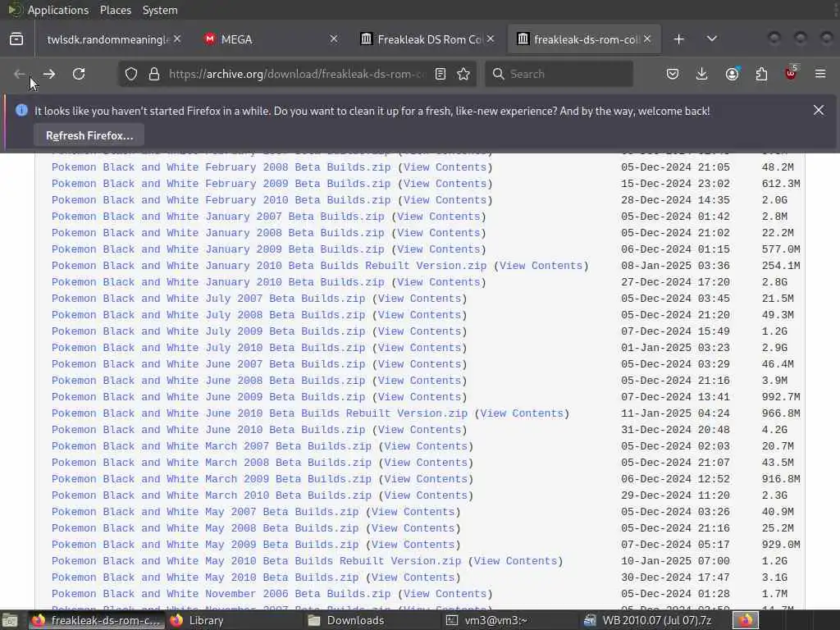
Task: View Contents of May 2010 Beta Builds.zip
Action: (413, 577)
